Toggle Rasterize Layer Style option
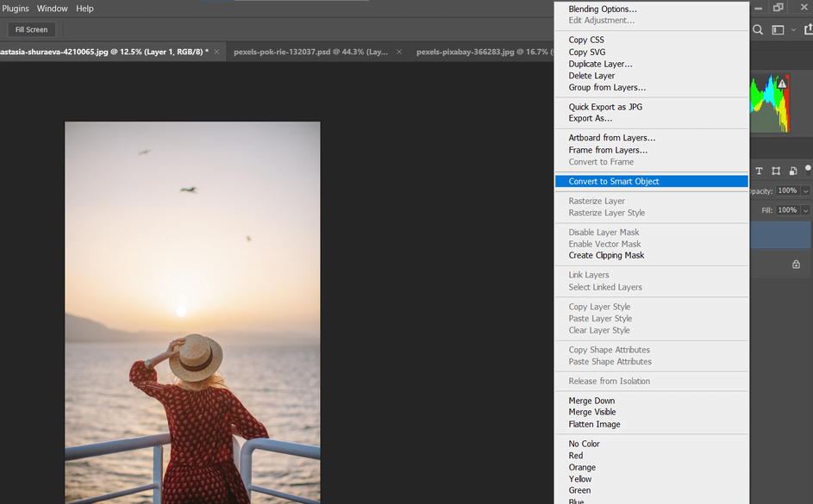The image size is (813, 504). click(606, 212)
